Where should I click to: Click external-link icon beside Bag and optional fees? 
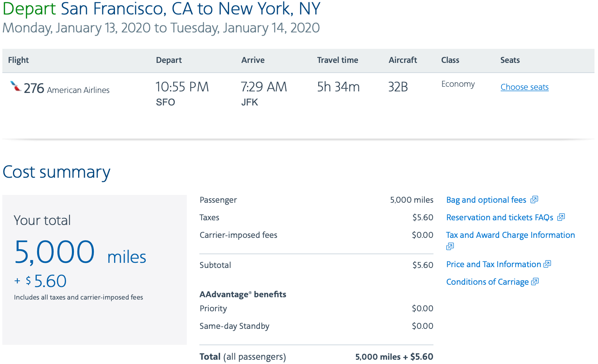click(534, 200)
